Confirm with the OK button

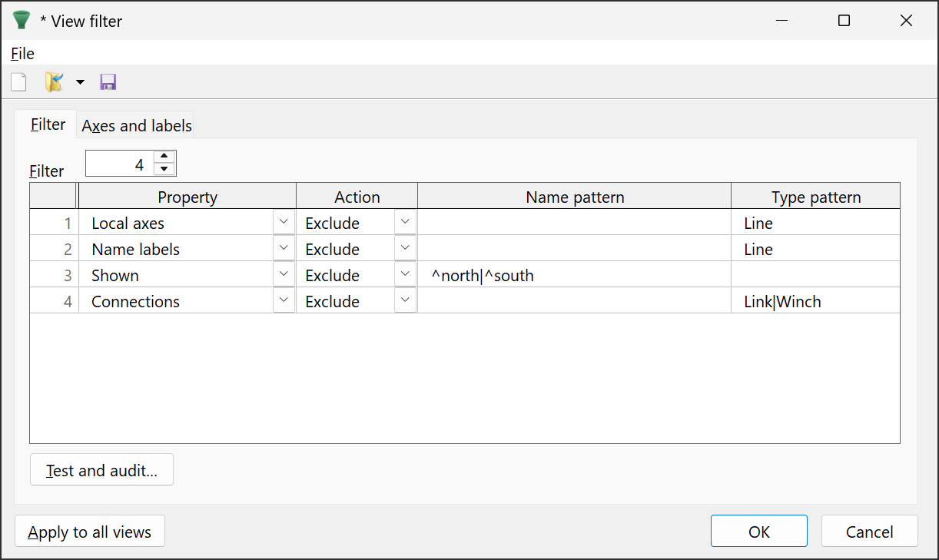pyautogui.click(x=758, y=532)
